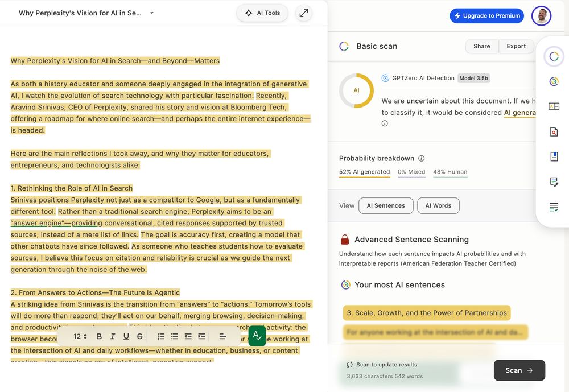Switch view to AI Words
The width and height of the screenshot is (569, 392).
point(438,205)
